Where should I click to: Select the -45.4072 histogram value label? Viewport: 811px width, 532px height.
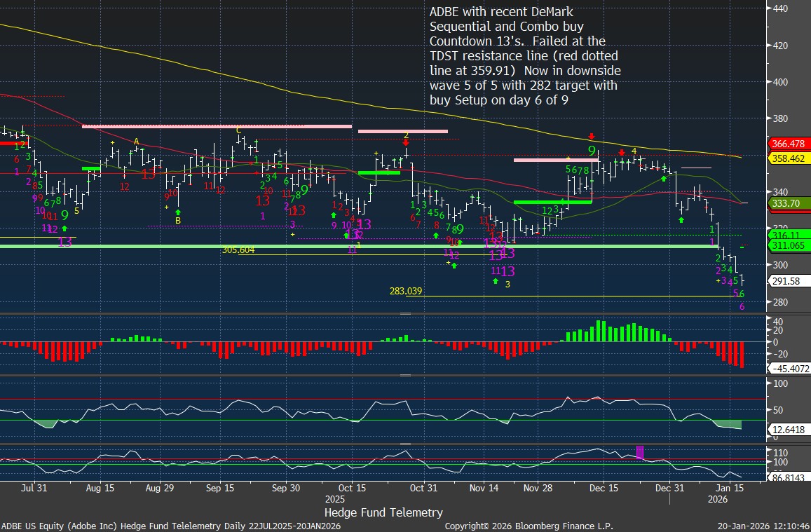[x=789, y=368]
